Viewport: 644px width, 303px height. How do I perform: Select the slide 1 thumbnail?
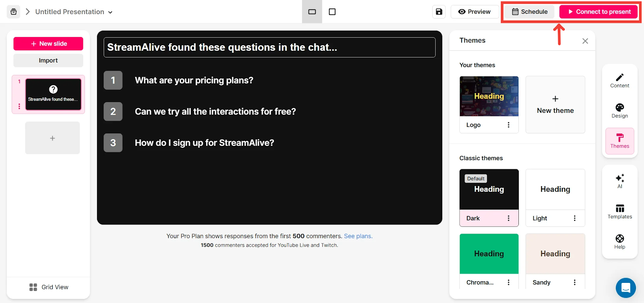click(x=53, y=94)
